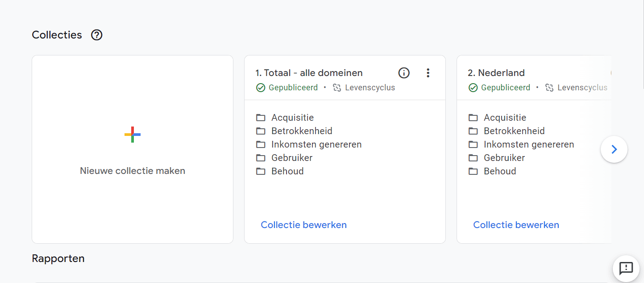
Task: Click Gebruiker folder icon in Totaal card
Action: pyautogui.click(x=261, y=158)
